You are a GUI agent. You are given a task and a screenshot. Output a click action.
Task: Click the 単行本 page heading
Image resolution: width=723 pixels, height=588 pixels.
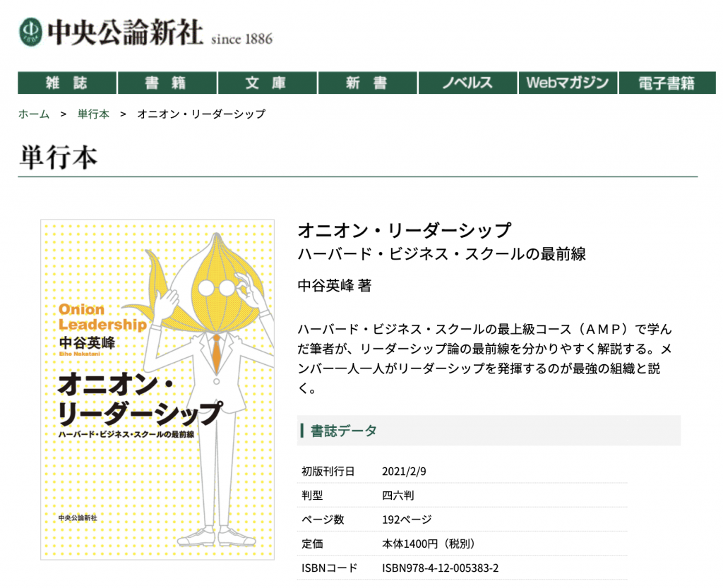click(x=58, y=157)
